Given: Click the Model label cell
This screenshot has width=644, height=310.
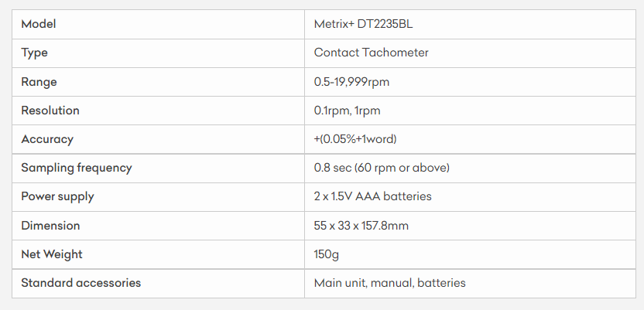Looking at the screenshot, I should 39,24.
